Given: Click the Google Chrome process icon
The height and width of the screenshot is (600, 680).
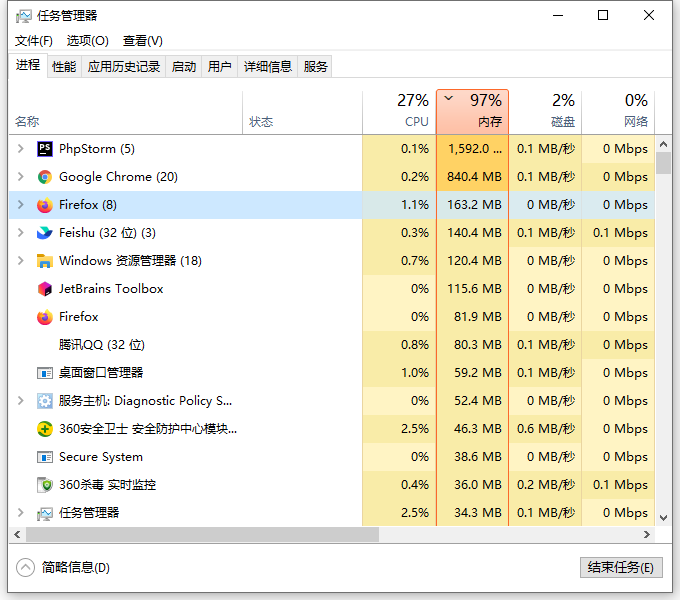Looking at the screenshot, I should (x=45, y=177).
